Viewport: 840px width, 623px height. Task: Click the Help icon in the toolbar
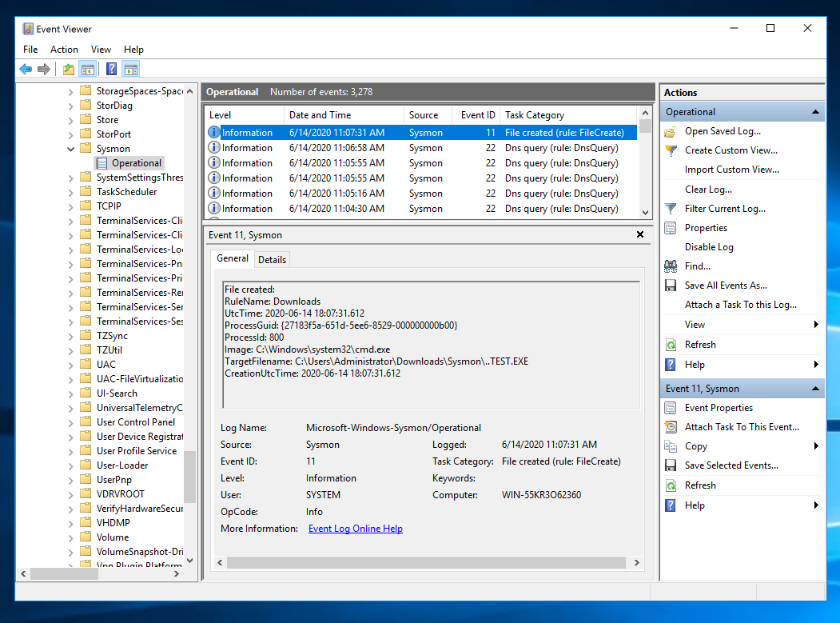[111, 70]
